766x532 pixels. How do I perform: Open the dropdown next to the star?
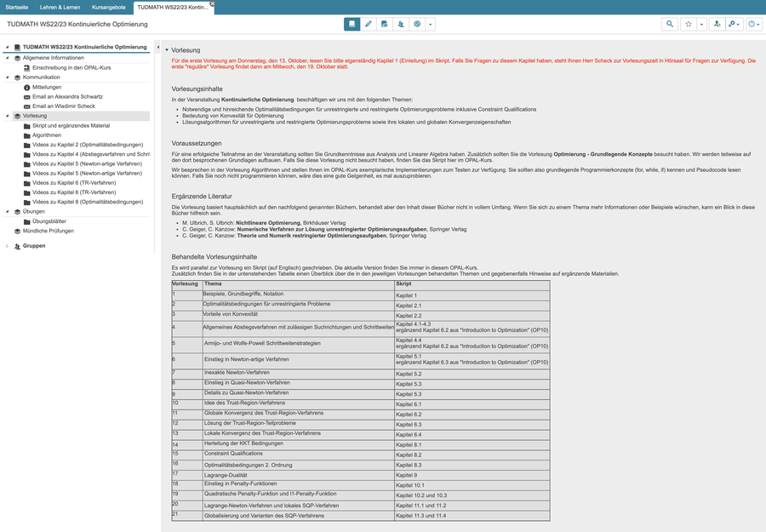point(701,24)
